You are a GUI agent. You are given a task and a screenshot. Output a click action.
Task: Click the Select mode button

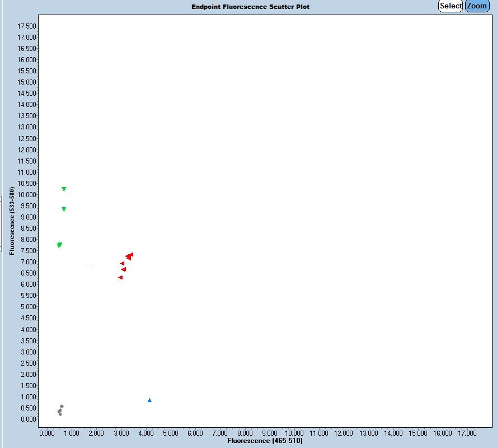click(x=451, y=6)
